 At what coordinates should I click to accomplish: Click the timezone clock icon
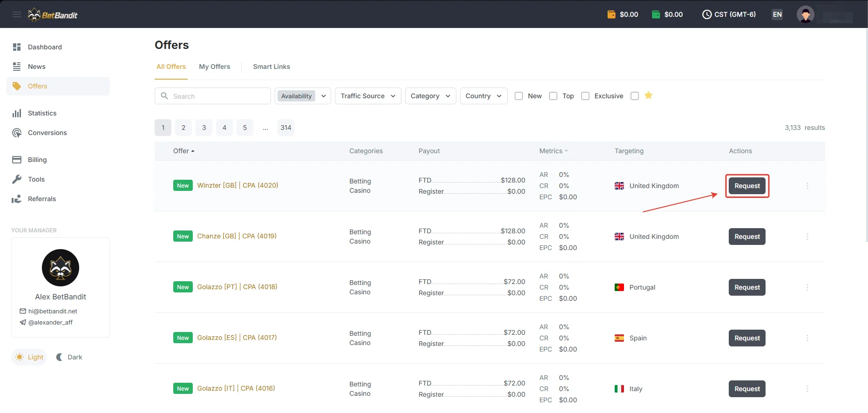click(x=707, y=14)
